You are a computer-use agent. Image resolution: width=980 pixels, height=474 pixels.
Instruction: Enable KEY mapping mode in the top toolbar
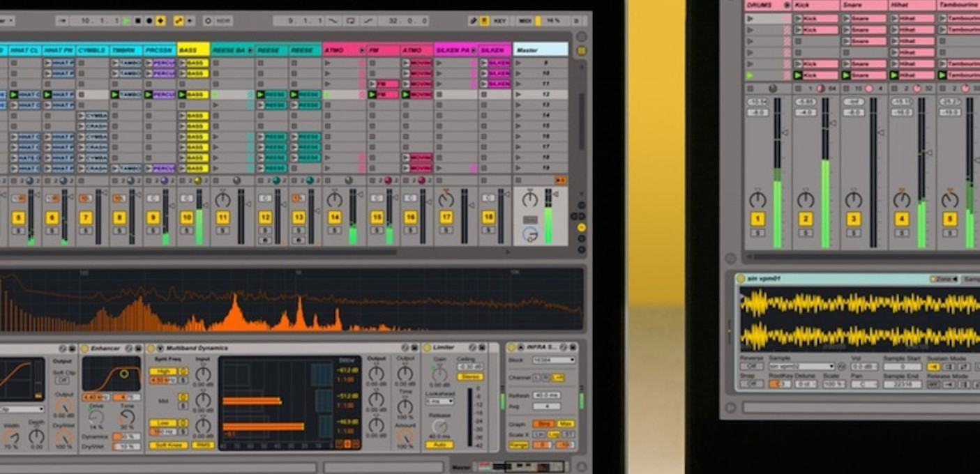click(x=499, y=21)
